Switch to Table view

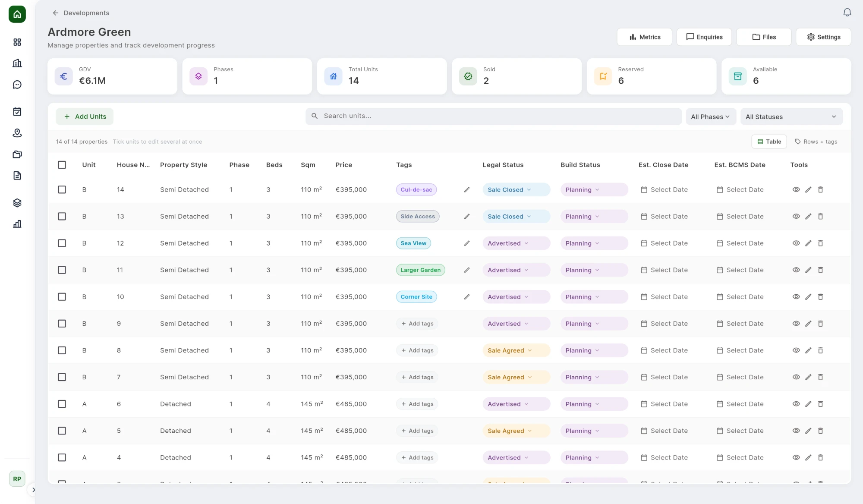[769, 142]
